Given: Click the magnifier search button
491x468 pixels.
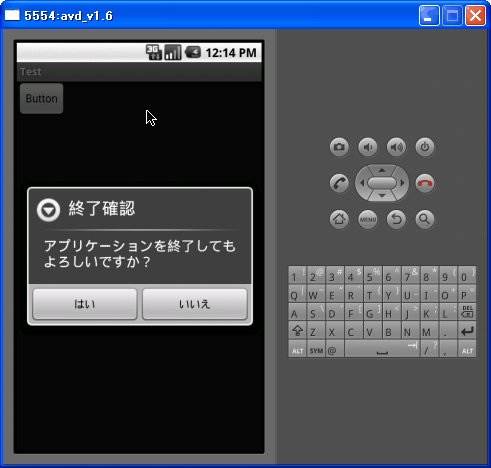Looking at the screenshot, I should coord(425,219).
